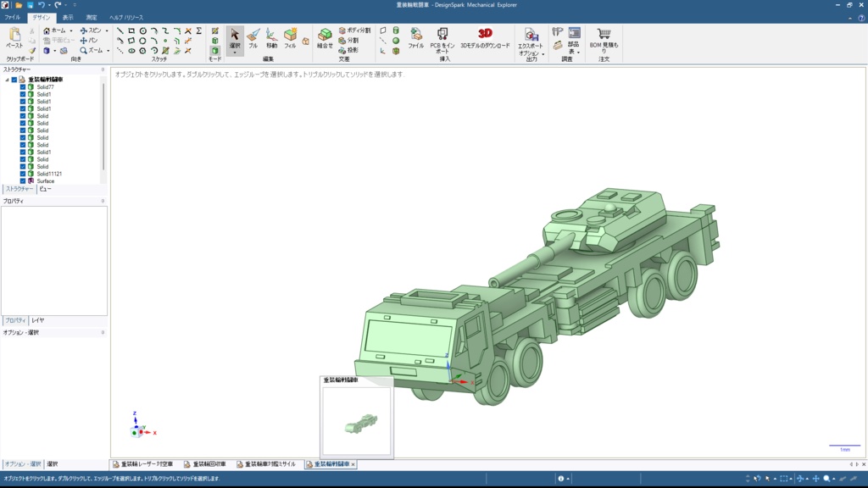Click the measure tool icon in 調査 group
The height and width of the screenshot is (488, 868).
558,32
